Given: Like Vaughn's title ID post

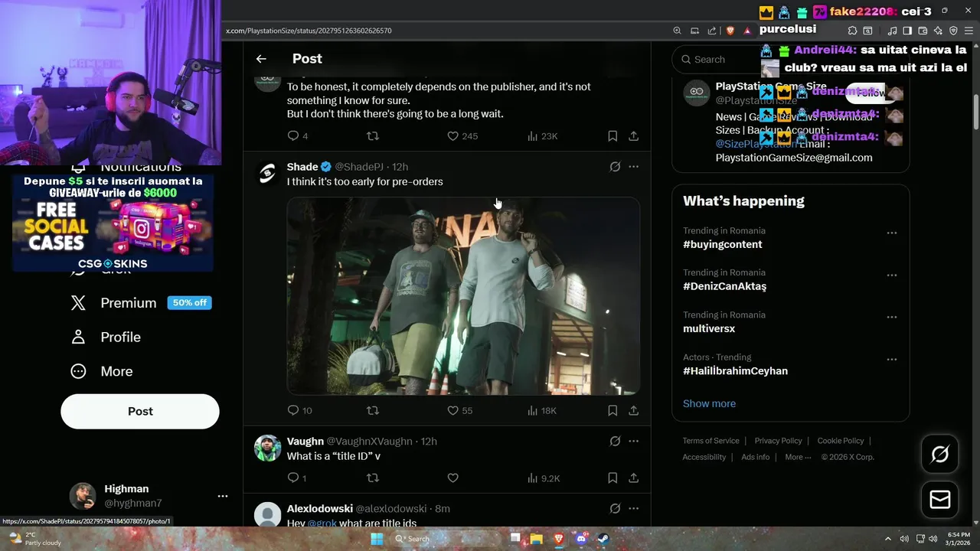Looking at the screenshot, I should [453, 478].
